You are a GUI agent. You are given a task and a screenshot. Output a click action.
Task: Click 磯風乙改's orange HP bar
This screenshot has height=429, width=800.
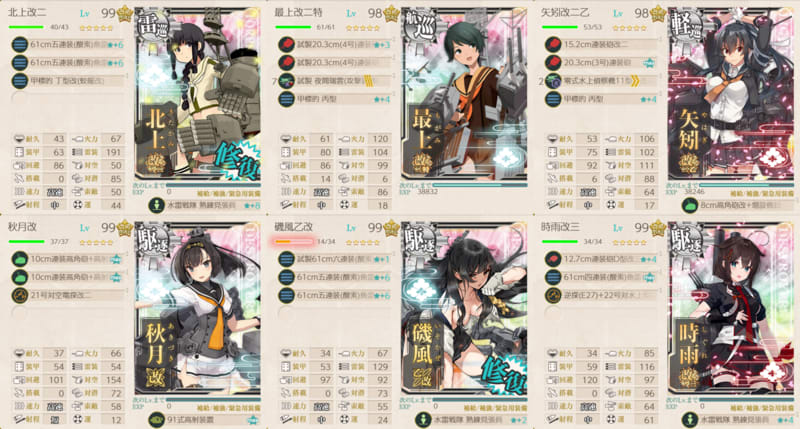(x=293, y=241)
